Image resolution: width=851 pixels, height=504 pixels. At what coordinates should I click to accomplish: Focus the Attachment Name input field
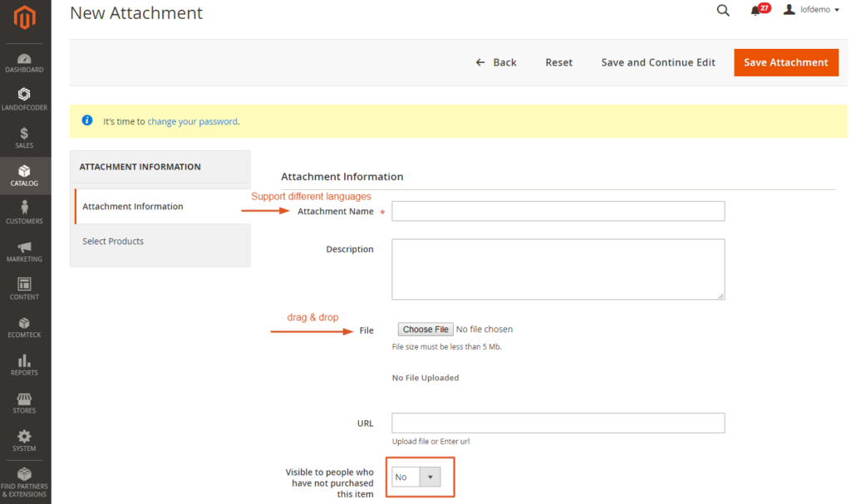click(558, 212)
